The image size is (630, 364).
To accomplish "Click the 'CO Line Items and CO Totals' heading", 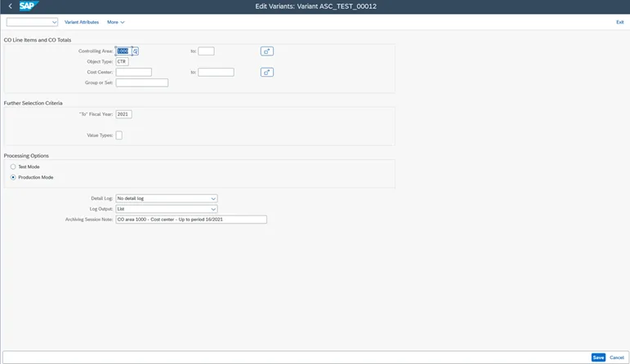I will click(38, 40).
